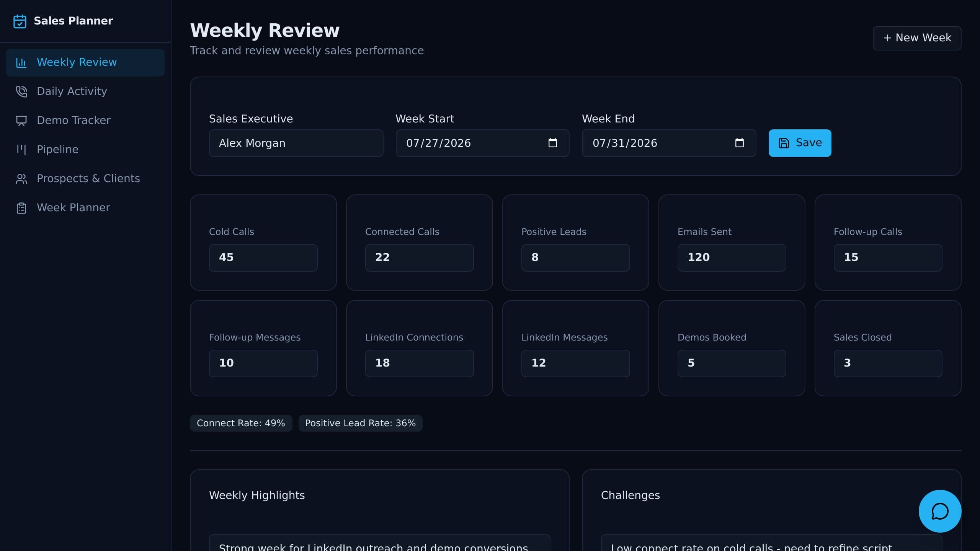Edit the Follow-up Messages value 10
The height and width of the screenshot is (551, 980).
tap(263, 363)
